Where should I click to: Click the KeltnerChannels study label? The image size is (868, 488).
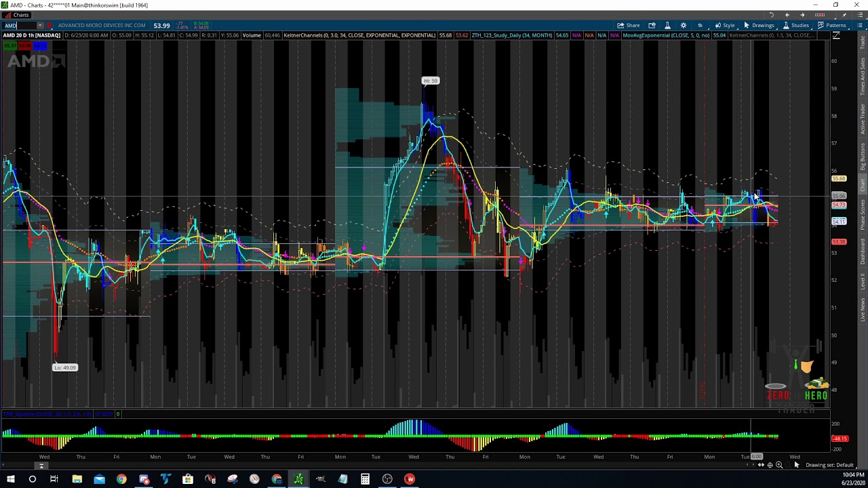click(x=359, y=35)
